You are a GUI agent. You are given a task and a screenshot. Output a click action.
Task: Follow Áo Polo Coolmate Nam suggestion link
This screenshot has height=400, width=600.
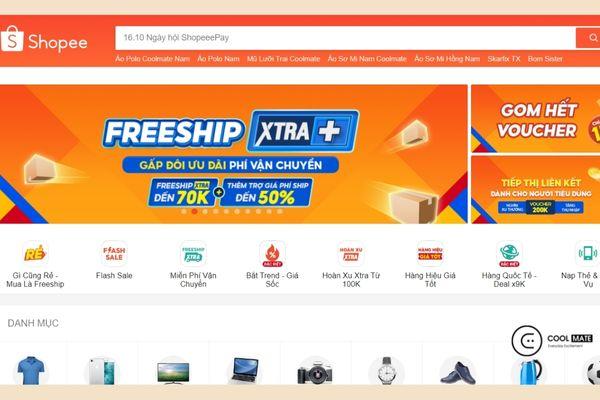[152, 59]
